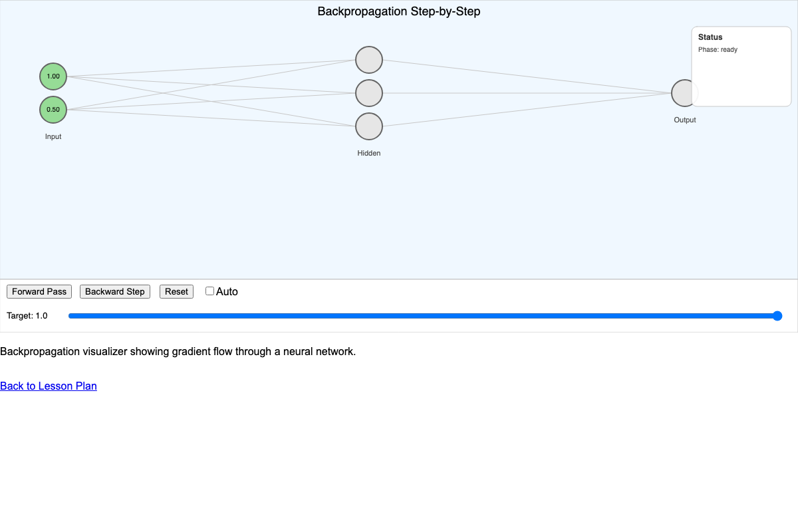The height and width of the screenshot is (532, 798).
Task: Click the Input layer label
Action: [53, 136]
